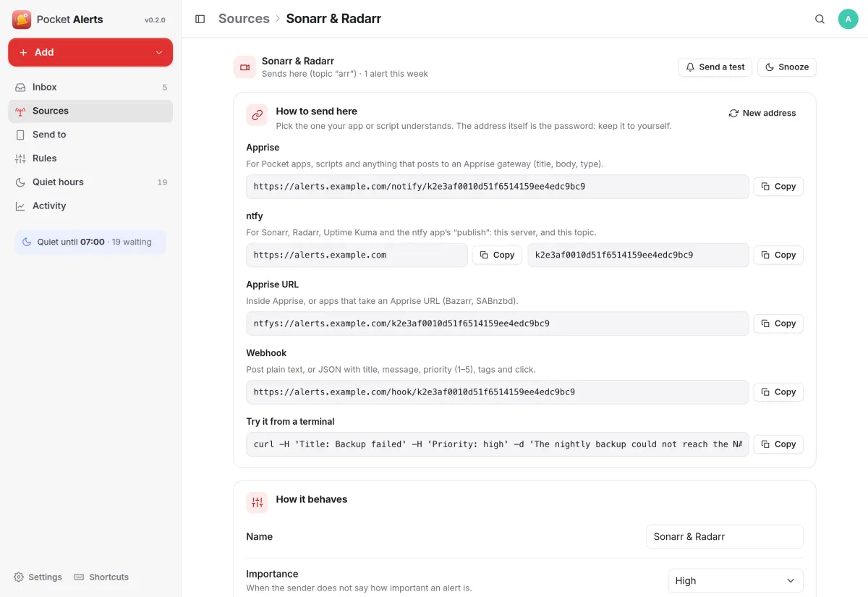Click the curl command text field
868x597 pixels.
click(x=498, y=444)
